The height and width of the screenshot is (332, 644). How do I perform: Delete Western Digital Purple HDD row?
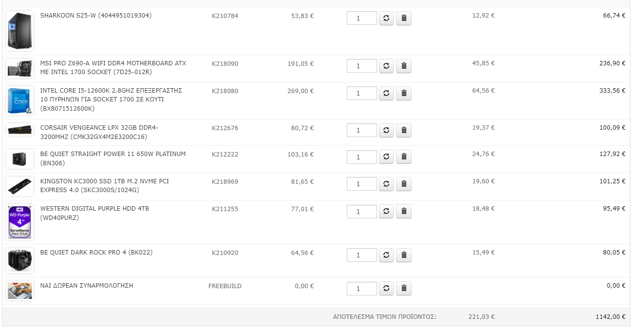[x=404, y=211]
